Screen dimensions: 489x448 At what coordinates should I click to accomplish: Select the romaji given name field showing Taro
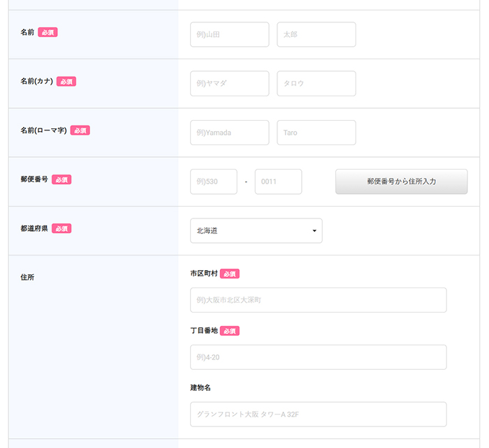point(316,133)
